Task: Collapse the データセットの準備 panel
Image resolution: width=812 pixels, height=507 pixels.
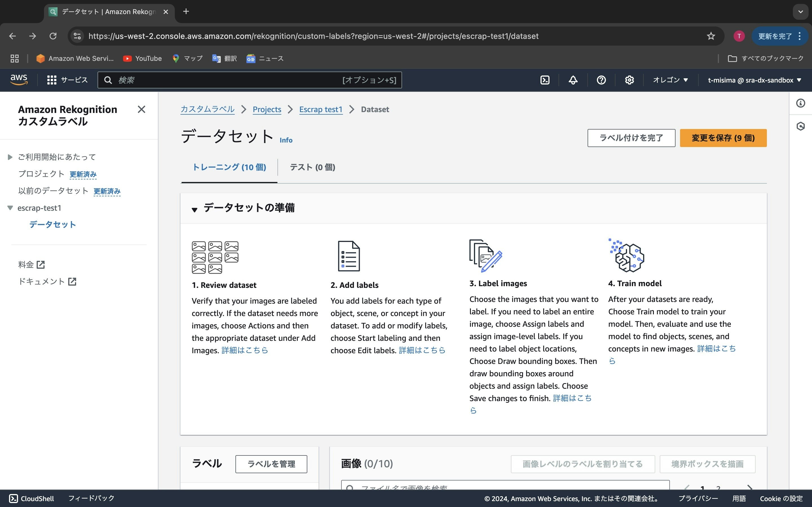Action: pos(195,210)
